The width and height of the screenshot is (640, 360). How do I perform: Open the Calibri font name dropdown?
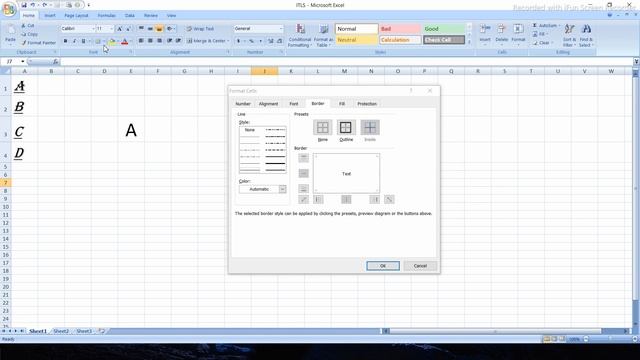93,29
